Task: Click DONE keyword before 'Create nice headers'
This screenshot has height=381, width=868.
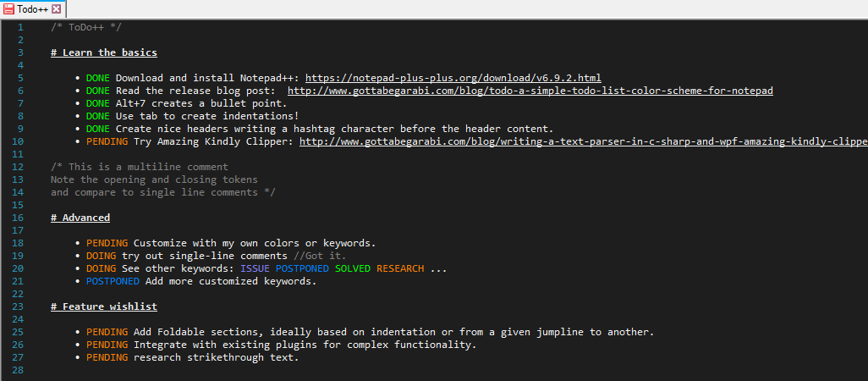Action: (x=98, y=129)
